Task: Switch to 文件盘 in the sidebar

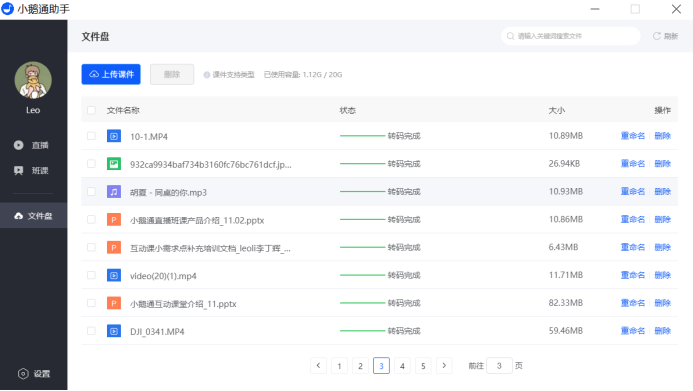Action: coord(34,216)
